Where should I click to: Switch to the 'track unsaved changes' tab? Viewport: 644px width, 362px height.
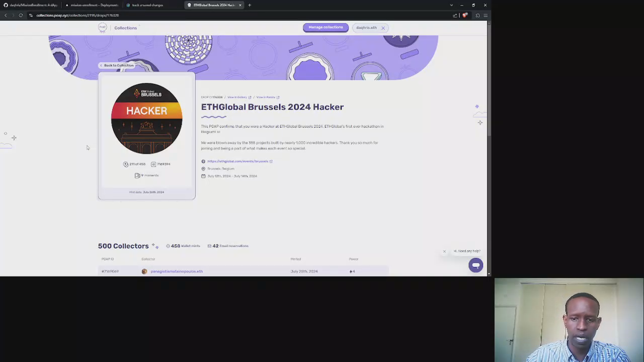pyautogui.click(x=151, y=5)
